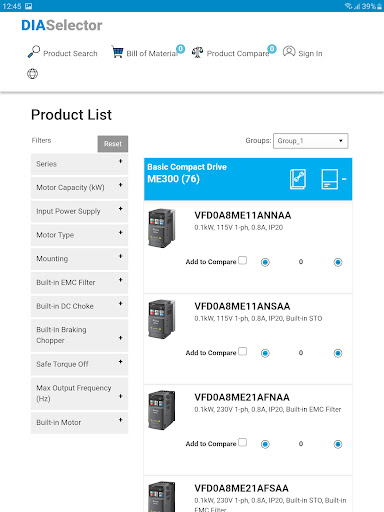Click the Product Compare count badge

(x=272, y=49)
